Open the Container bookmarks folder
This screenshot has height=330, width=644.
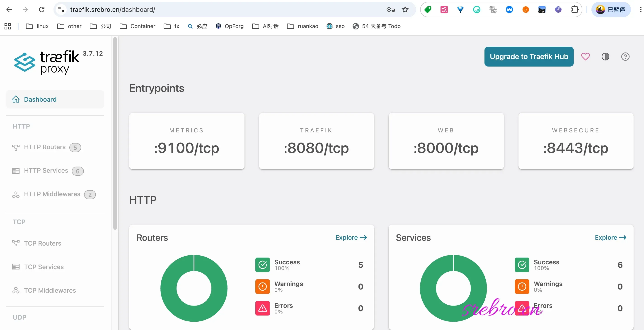click(x=137, y=26)
